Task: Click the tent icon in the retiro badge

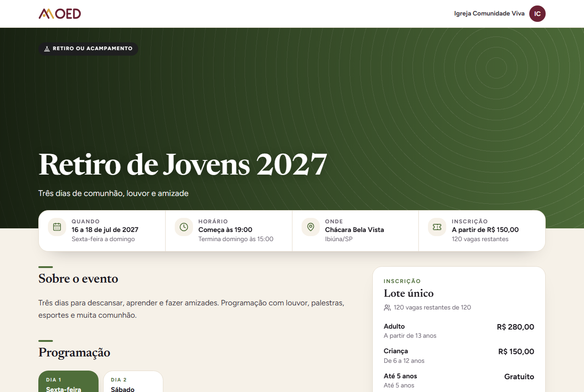Action: (47, 49)
